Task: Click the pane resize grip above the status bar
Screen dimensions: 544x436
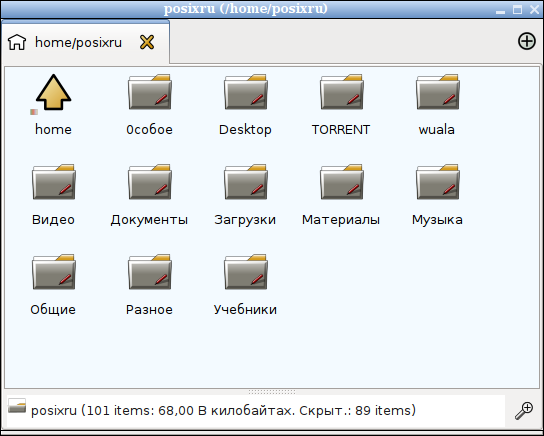Action: click(x=272, y=392)
